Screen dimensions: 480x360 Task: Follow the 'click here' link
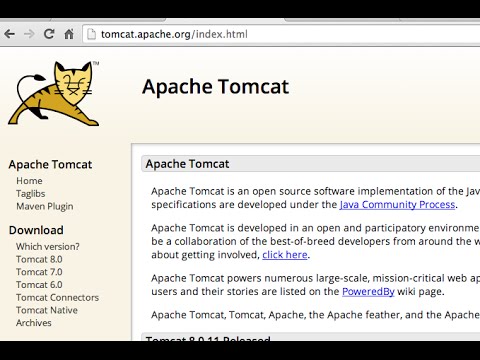tap(285, 255)
